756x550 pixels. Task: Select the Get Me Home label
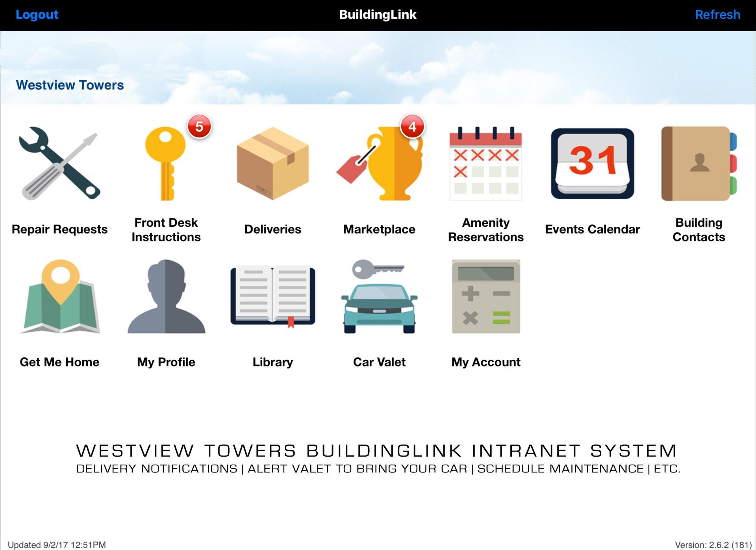(59, 362)
